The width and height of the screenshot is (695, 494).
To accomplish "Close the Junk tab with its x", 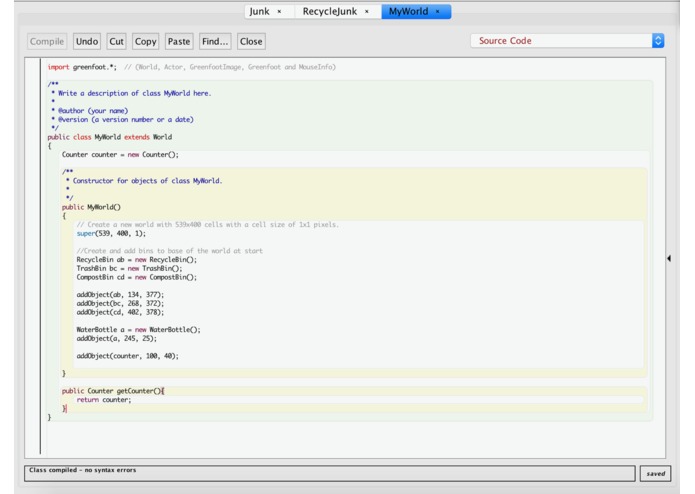I will click(x=279, y=12).
